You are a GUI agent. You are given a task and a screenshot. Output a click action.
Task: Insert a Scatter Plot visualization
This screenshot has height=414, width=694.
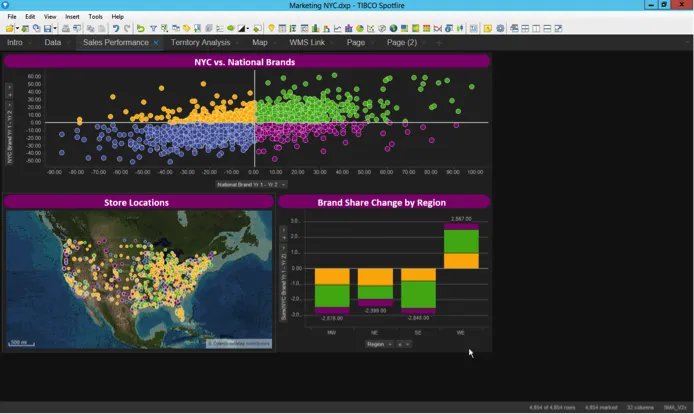371,28
